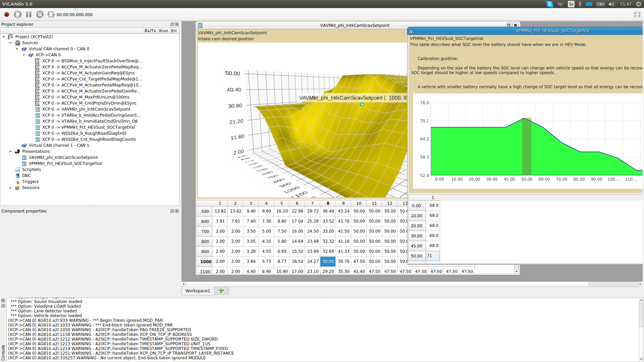Select the highlighted 32.01 table cell

pyautogui.click(x=328, y=261)
